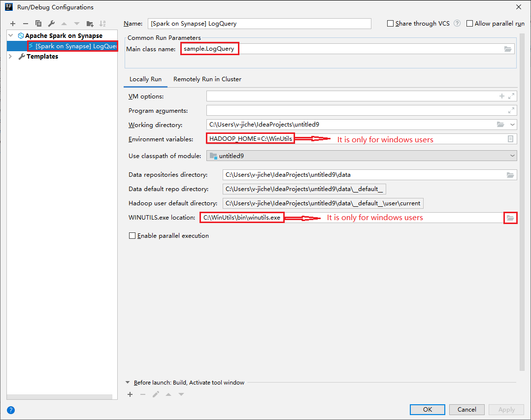This screenshot has width=531, height=420.
Task: Remove configuration with minus icon
Action: click(26, 24)
